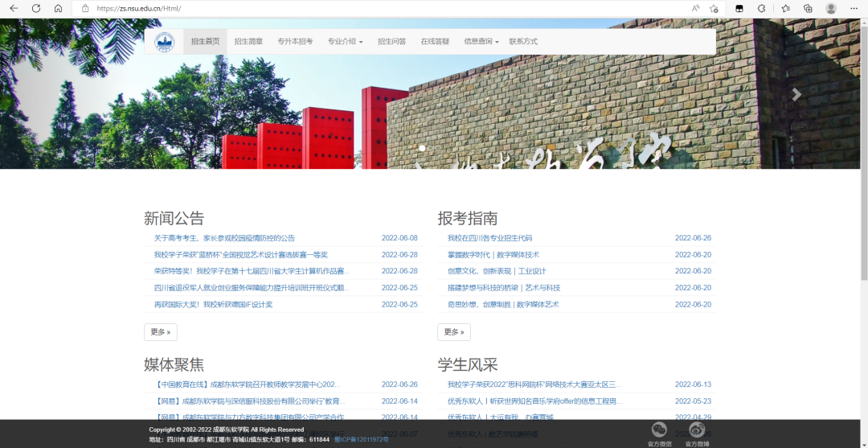Open news about 高考考生家长参观校园疫情防控
The height and width of the screenshot is (448, 868).
tap(224, 238)
